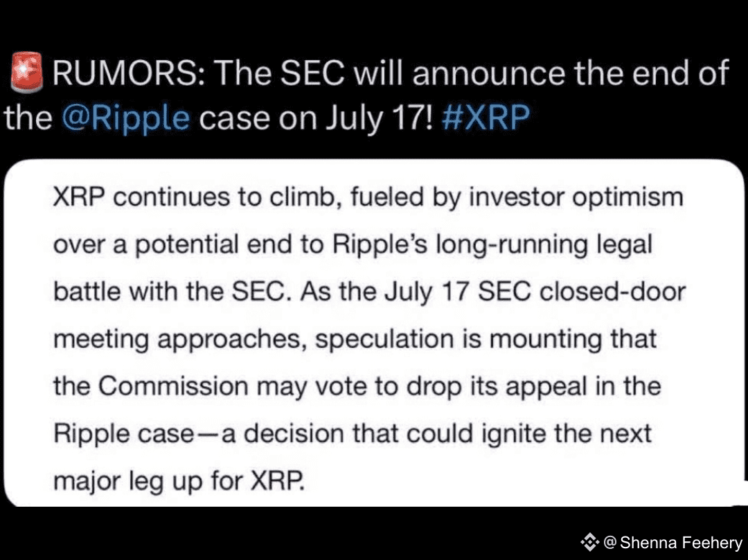Click the red siren emoji
The height and width of the screenshot is (560, 748).
coord(26,74)
